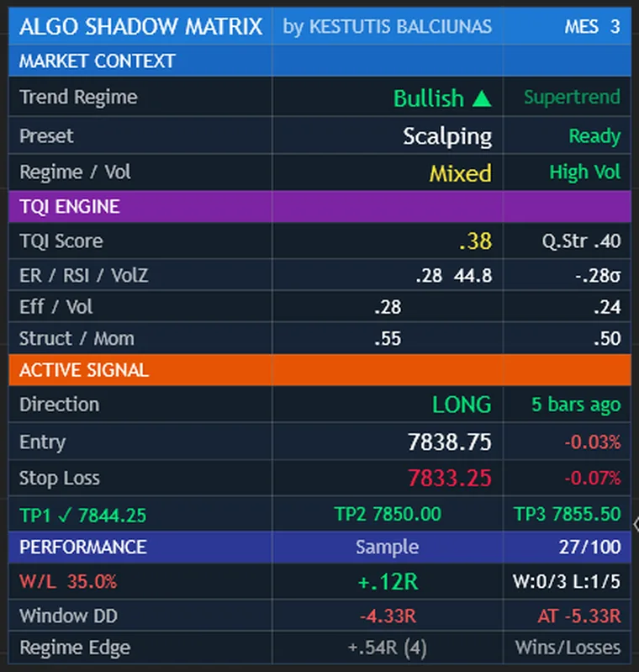Click the .28 44.8 ER RSI value

point(454,276)
